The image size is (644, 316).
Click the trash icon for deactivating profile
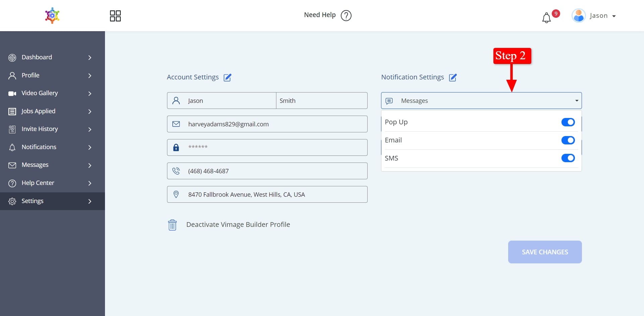point(172,225)
